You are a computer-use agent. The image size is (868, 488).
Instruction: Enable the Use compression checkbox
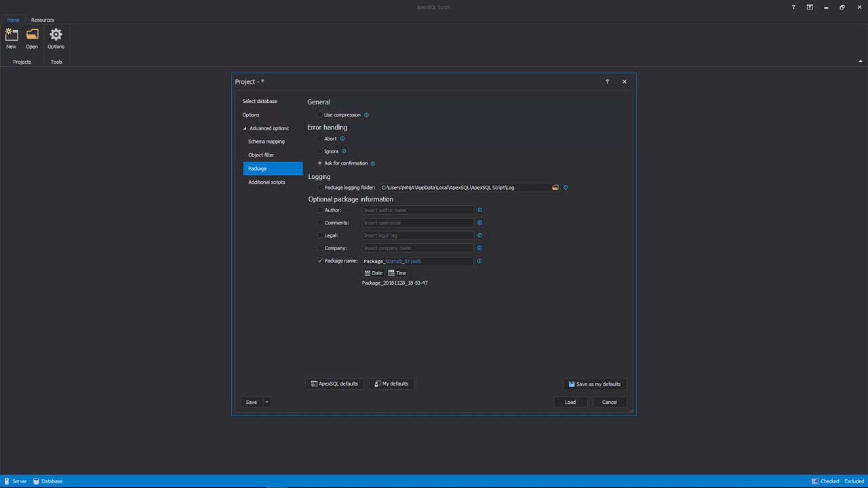pyautogui.click(x=320, y=115)
